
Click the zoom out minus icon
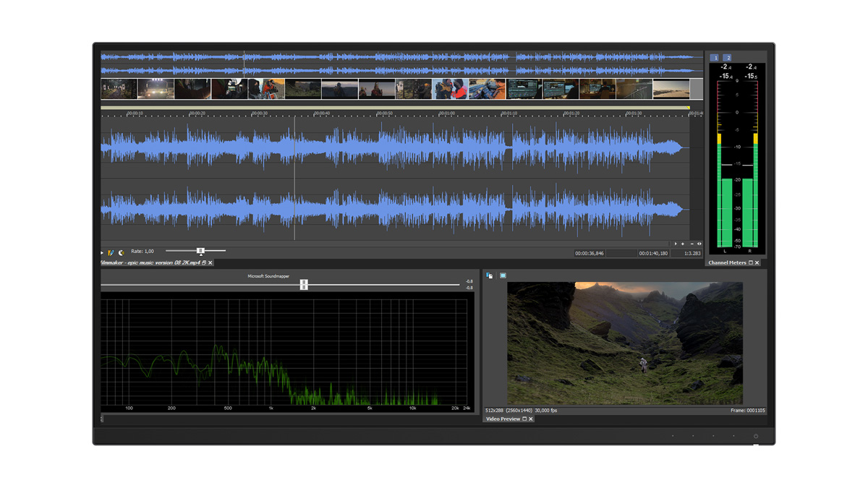coord(692,244)
